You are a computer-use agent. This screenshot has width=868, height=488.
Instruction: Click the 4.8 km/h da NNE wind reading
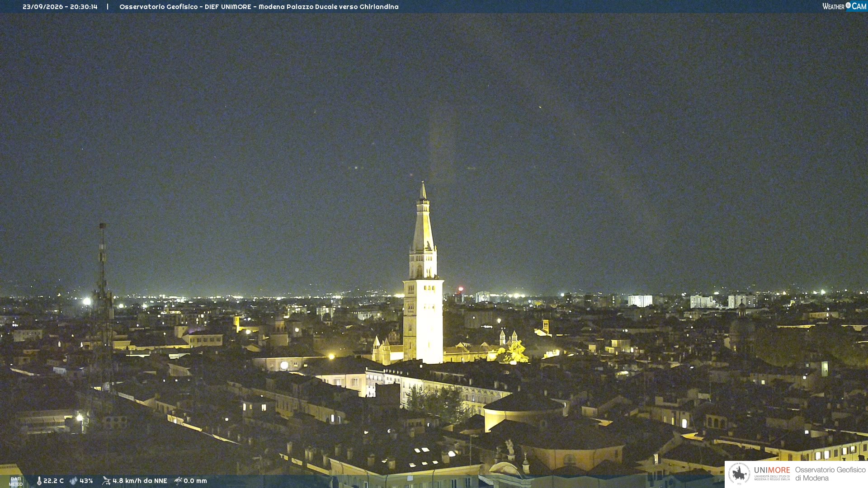pyautogui.click(x=140, y=481)
